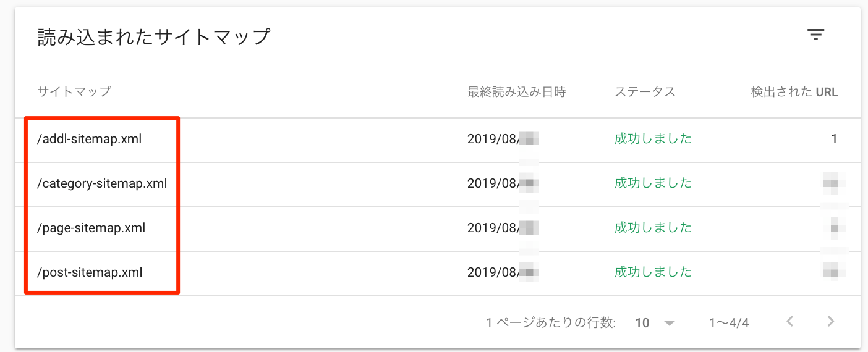Viewport: 868px width, 352px height.
Task: Click 成功しました status for page-sitemap
Action: 653,228
